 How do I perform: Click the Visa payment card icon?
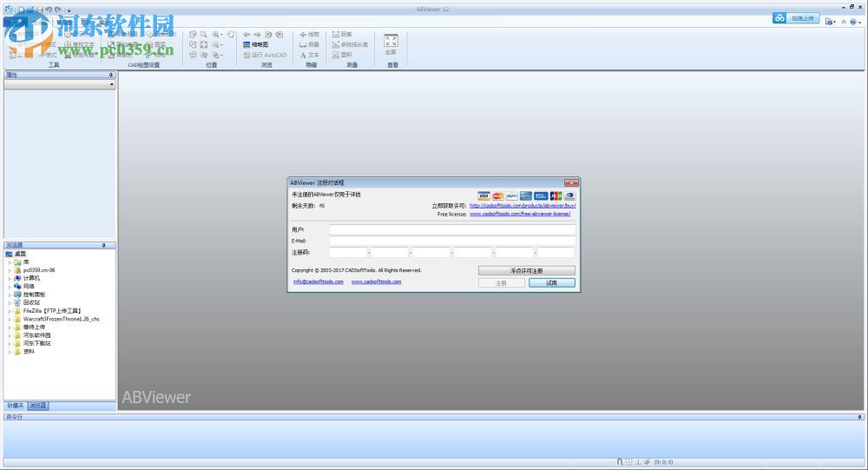(x=483, y=195)
